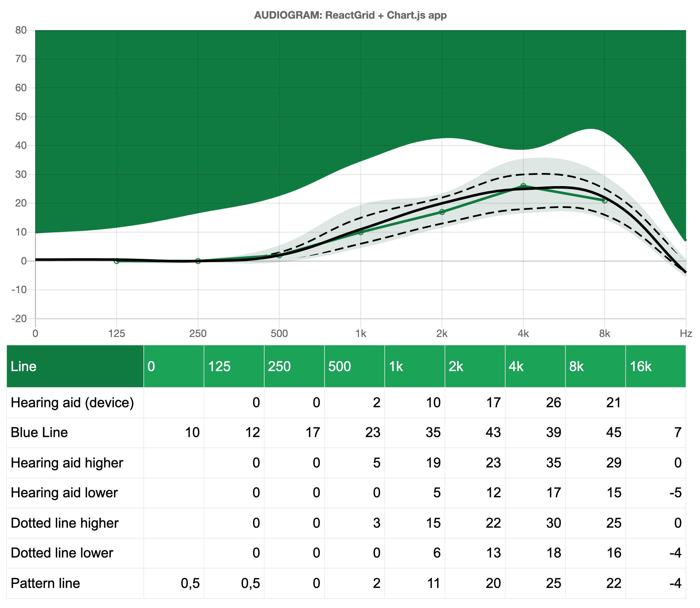This screenshot has width=700, height=608.
Task: Select the 'Pattern line' row label
Action: [x=45, y=583]
